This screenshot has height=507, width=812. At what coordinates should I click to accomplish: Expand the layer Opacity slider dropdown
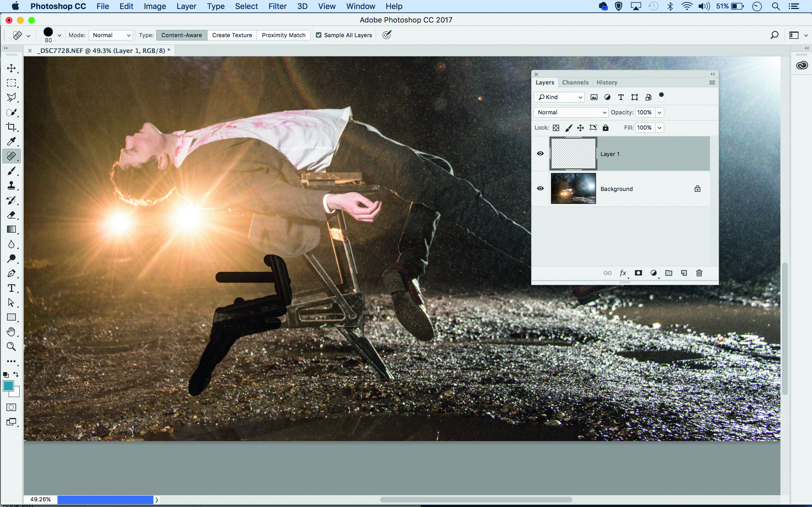[x=659, y=112]
